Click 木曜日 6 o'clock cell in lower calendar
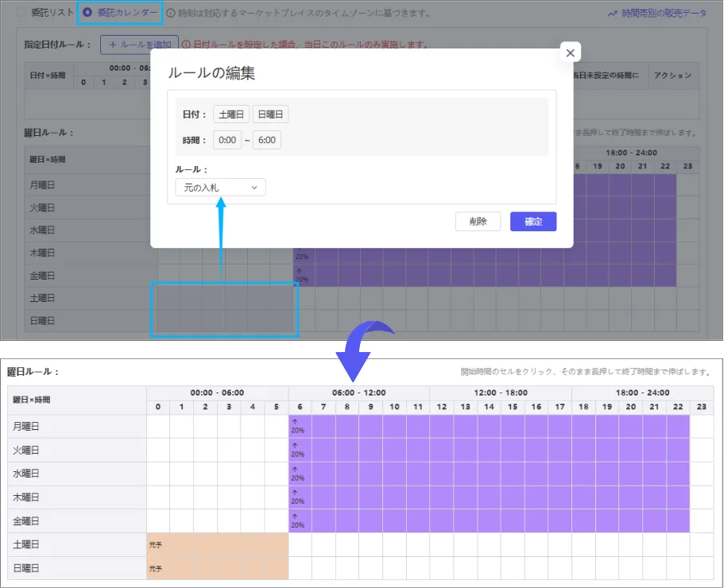Screen dimensions: 724x588 point(300,497)
